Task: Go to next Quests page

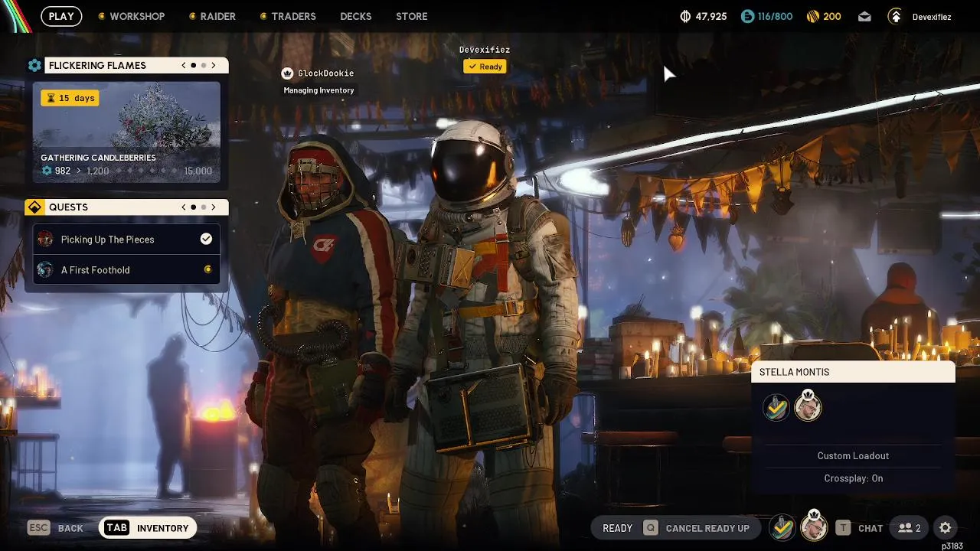Action: (214, 207)
